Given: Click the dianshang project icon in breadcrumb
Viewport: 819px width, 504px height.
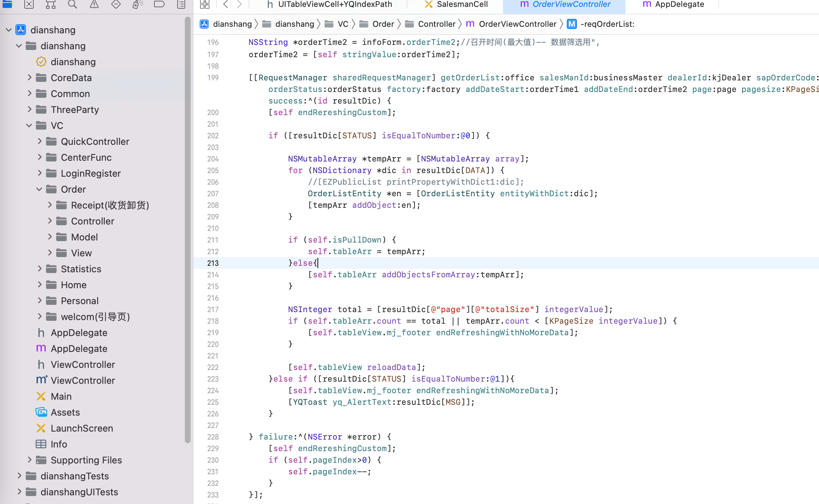Looking at the screenshot, I should tap(204, 24).
